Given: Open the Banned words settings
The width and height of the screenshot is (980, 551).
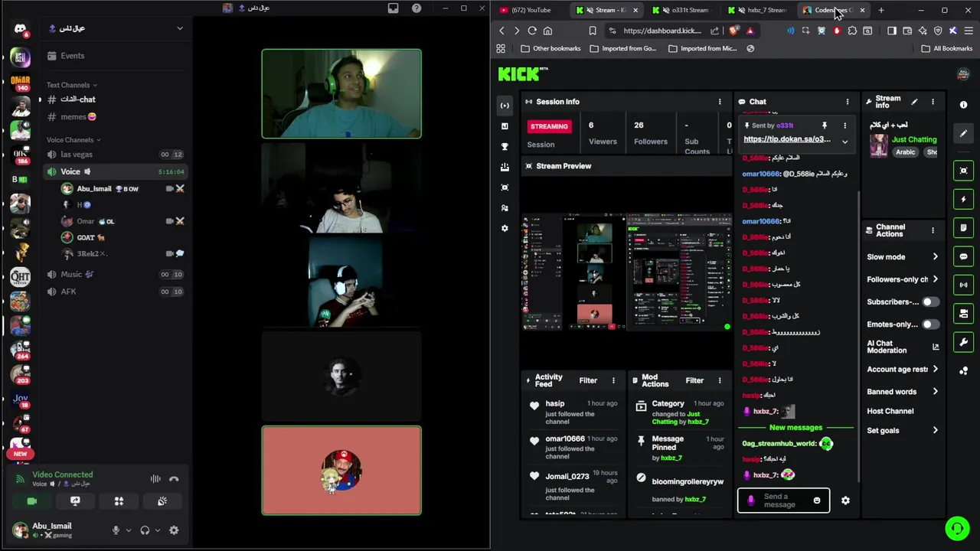Looking at the screenshot, I should coord(903,392).
